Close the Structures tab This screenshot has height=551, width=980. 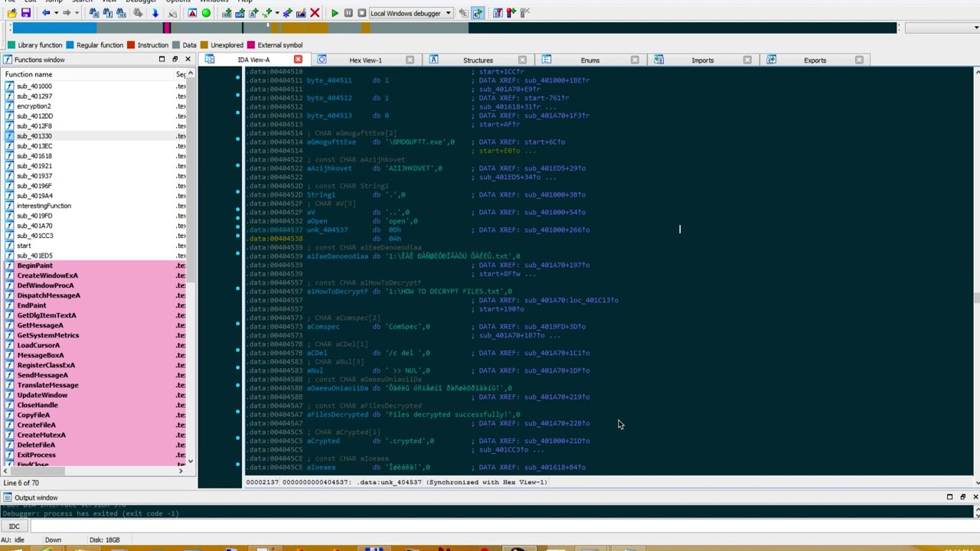[522, 60]
